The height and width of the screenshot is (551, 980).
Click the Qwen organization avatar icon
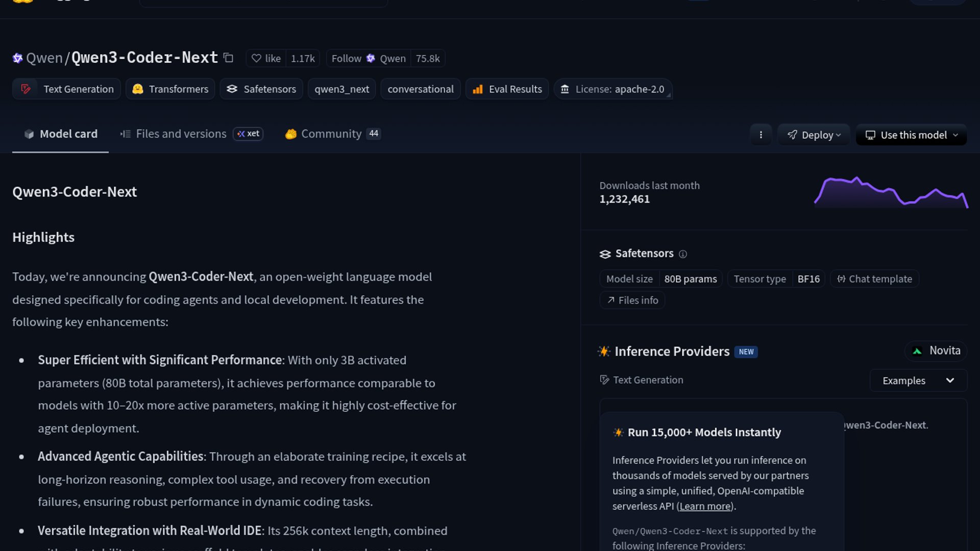[17, 58]
